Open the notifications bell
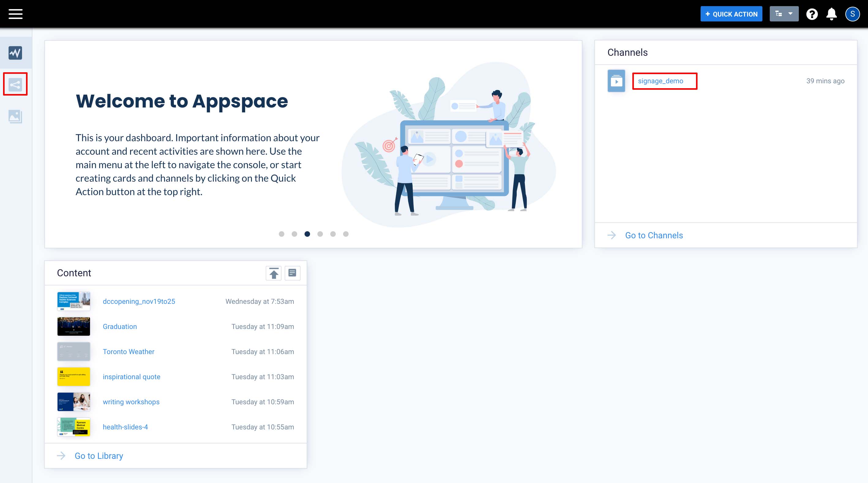 point(831,14)
